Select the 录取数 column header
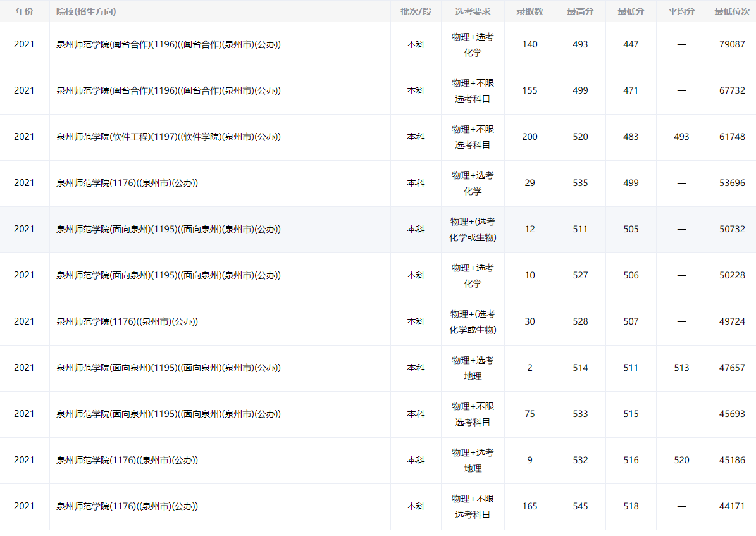The height and width of the screenshot is (536, 756). 530,11
